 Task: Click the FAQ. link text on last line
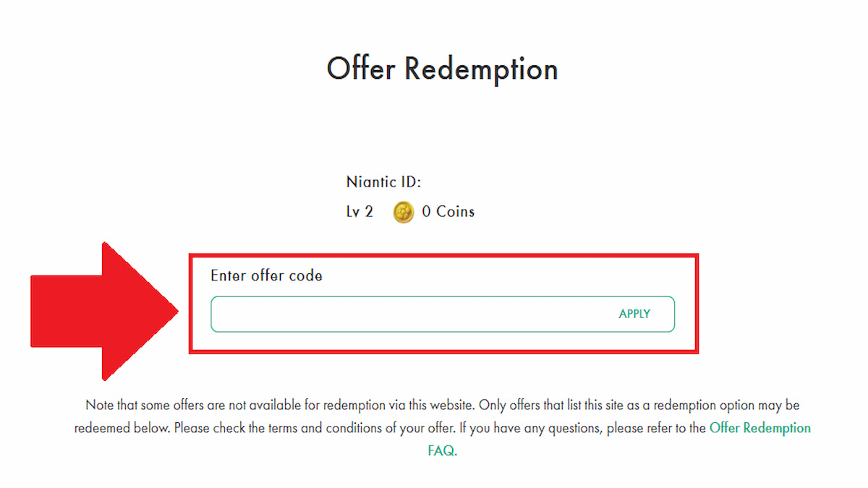(443, 450)
